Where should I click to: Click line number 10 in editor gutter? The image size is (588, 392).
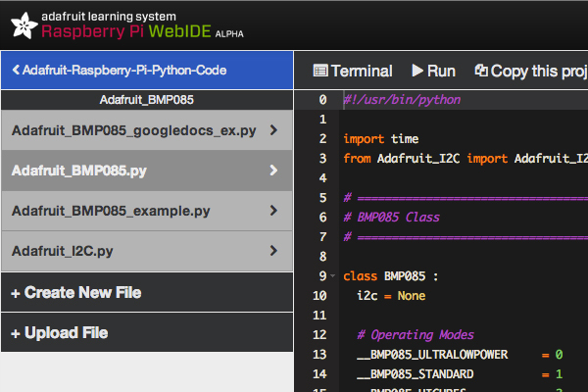[319, 296]
